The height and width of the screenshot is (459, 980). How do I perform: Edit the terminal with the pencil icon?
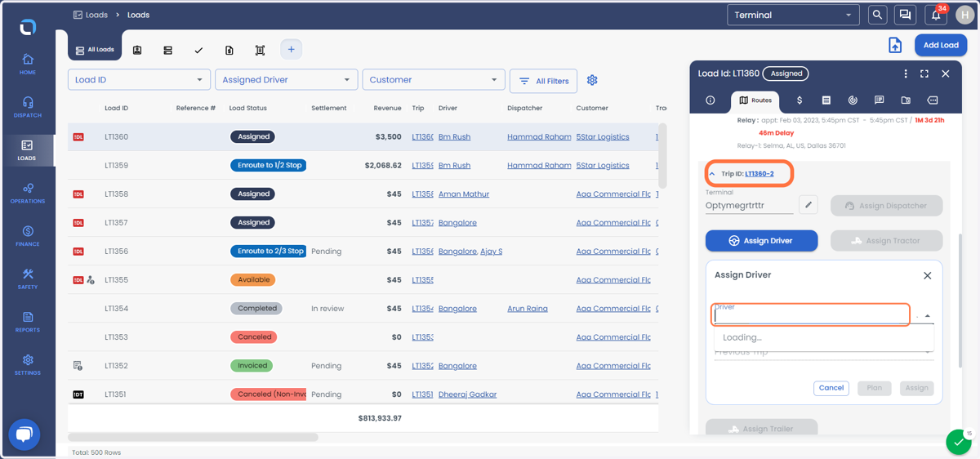(808, 205)
